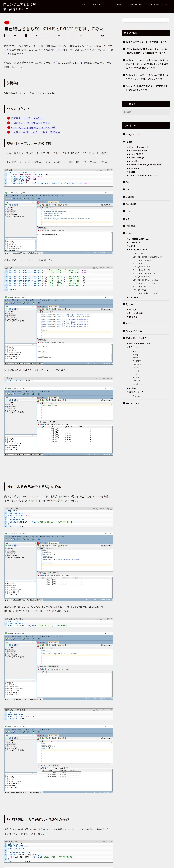Click the site title ITエンジニアとして経験・学習したこと
This screenshot has height=868, width=174.
(20, 7)
